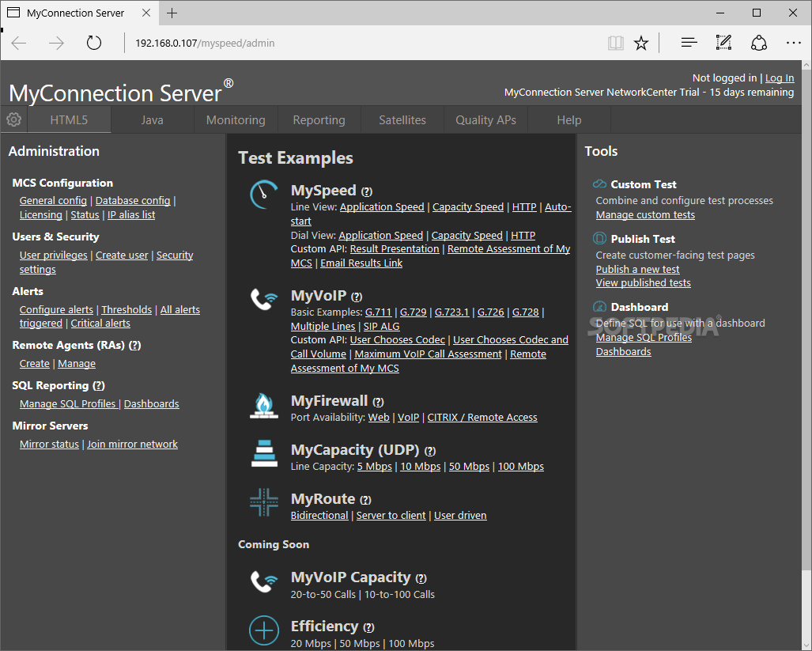Open the G.711 VoIP example

coord(379,312)
